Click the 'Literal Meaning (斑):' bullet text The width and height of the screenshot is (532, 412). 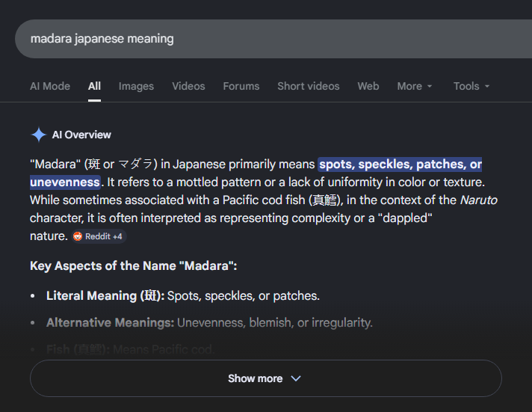[105, 296]
